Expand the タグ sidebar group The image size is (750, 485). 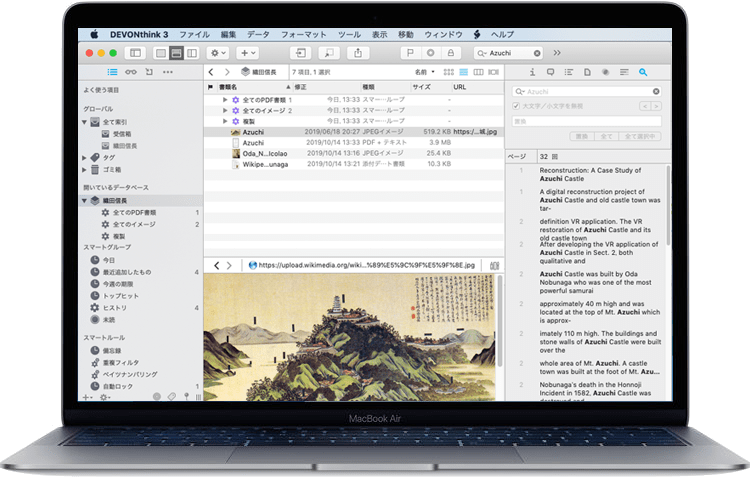click(84, 157)
